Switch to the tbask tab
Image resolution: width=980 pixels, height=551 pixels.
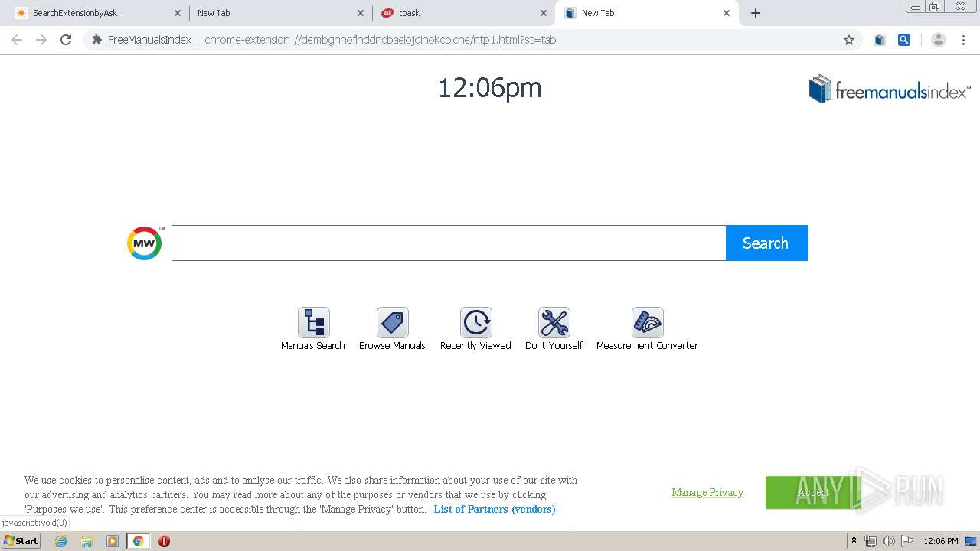click(x=463, y=13)
